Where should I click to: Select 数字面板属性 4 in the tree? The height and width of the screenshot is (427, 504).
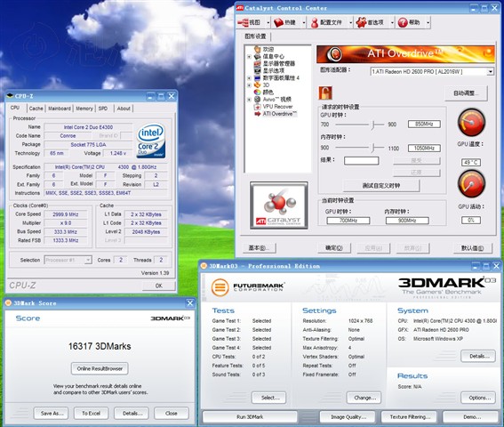pos(281,78)
